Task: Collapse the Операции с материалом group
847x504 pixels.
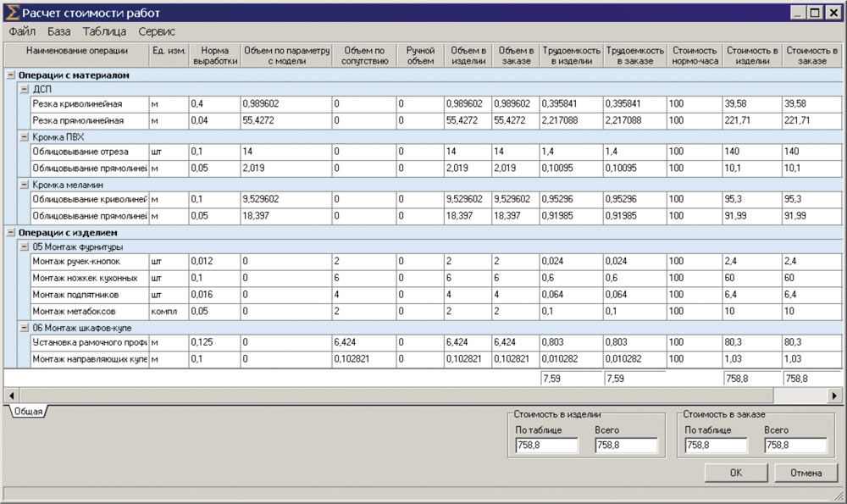Action: coord(10,75)
